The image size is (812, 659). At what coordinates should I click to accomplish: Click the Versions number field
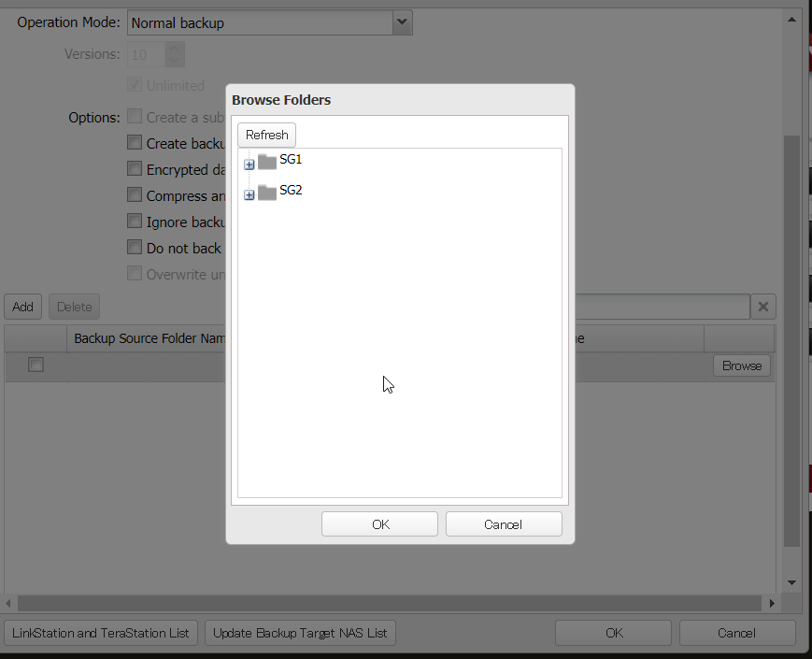click(x=146, y=54)
